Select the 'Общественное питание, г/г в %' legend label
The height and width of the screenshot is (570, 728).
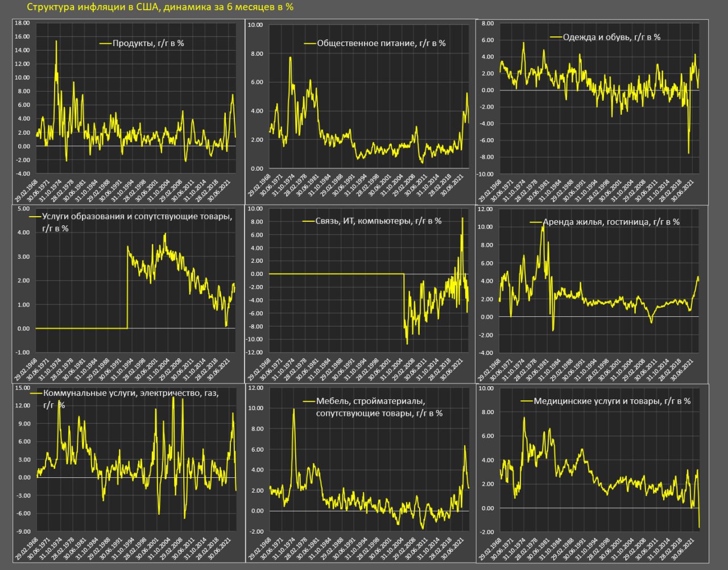coord(381,43)
